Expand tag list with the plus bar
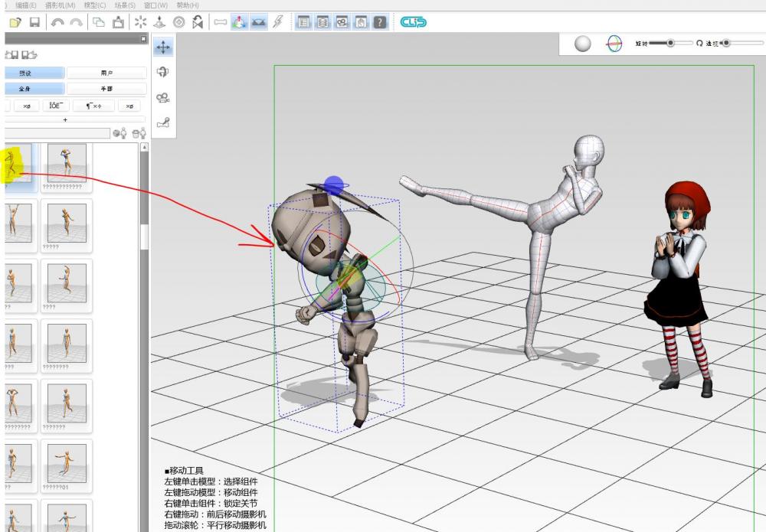 [x=75, y=119]
